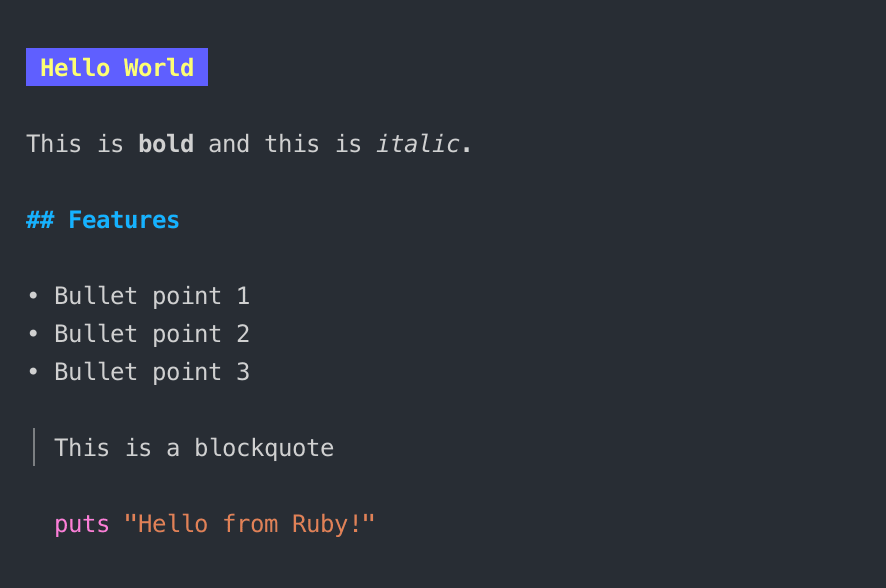This screenshot has height=588, width=886.
Task: Select the "Bullet point 1" line
Action: tap(151, 296)
